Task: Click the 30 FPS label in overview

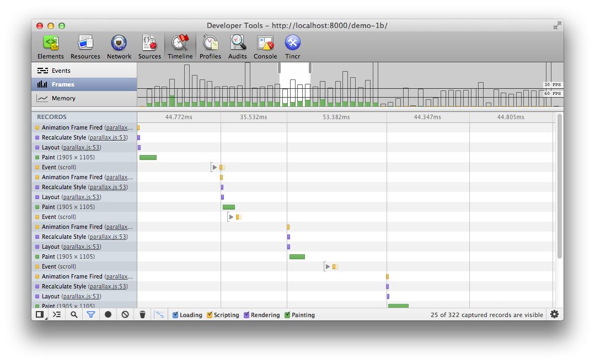Action: tap(553, 84)
